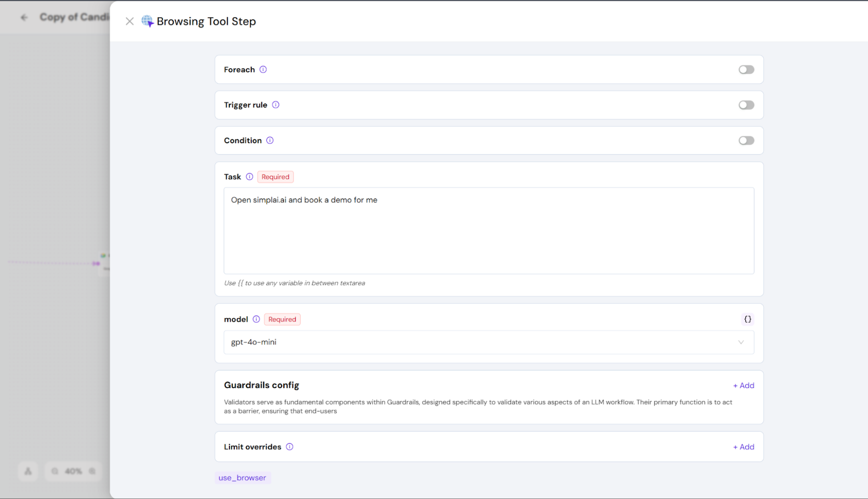This screenshot has width=868, height=499.
Task: Click the Task Required badge
Action: [276, 177]
